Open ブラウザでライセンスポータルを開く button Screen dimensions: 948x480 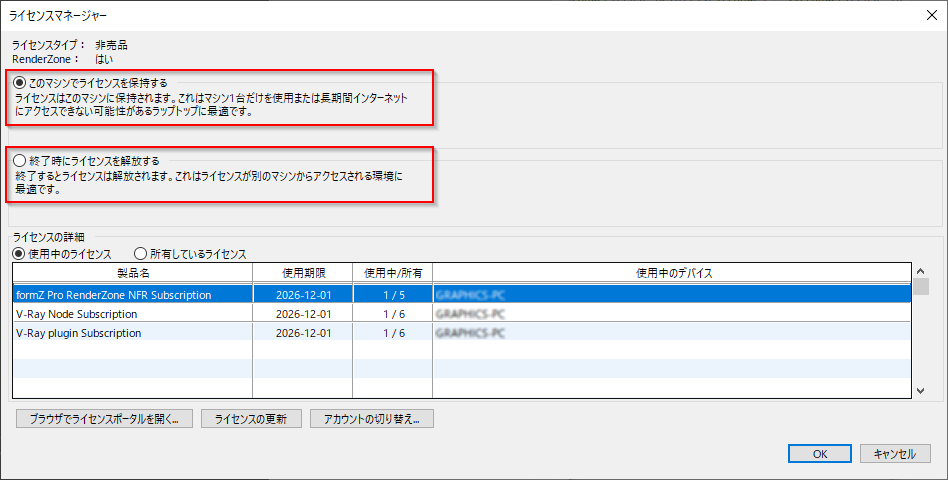click(x=103, y=419)
